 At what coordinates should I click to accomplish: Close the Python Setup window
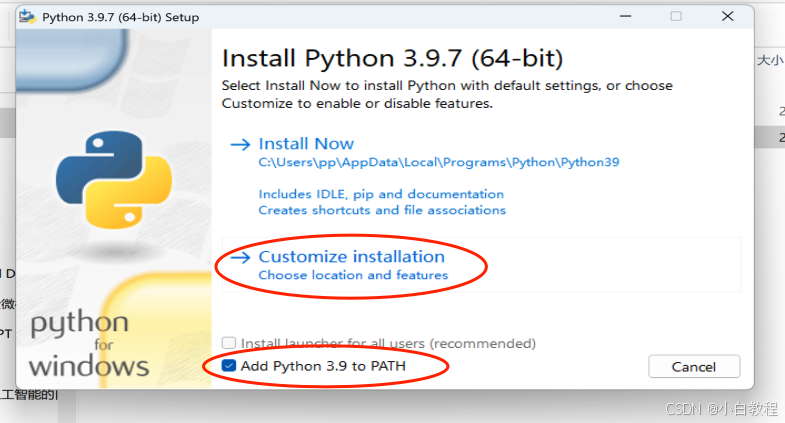point(727,17)
